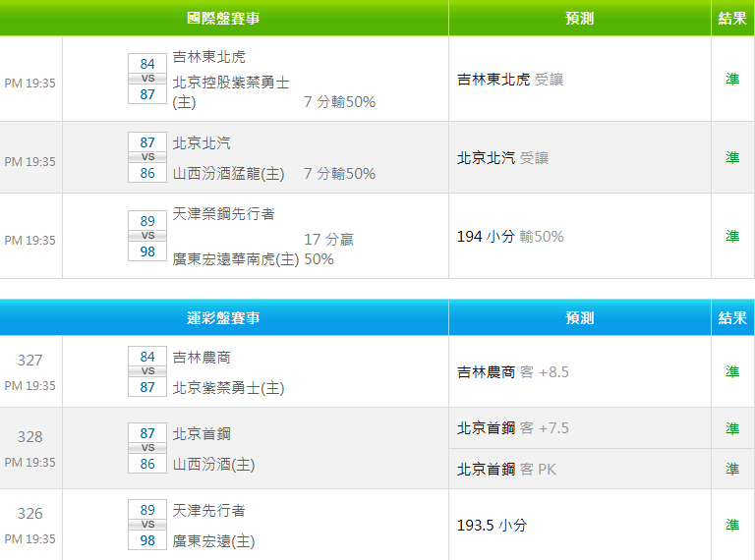The height and width of the screenshot is (560, 755).
Task: Click the 運彩盤賽事 header
Action: 223,318
